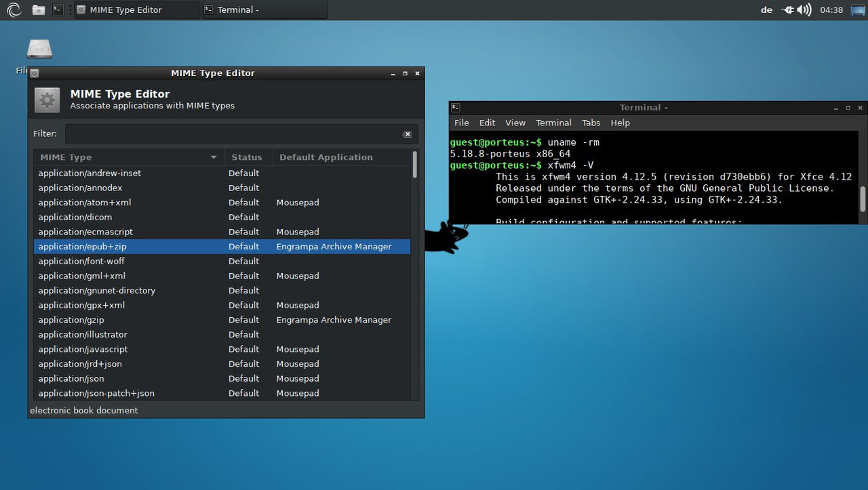
Task: Open the Tabs menu in Terminal
Action: tap(591, 123)
